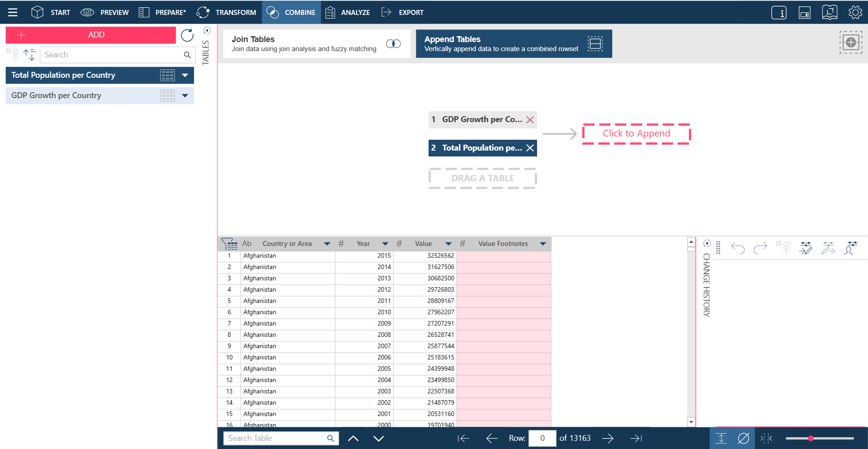Toggle the null display icon in status bar
Image resolution: width=868 pixels, height=449 pixels.
click(x=743, y=438)
